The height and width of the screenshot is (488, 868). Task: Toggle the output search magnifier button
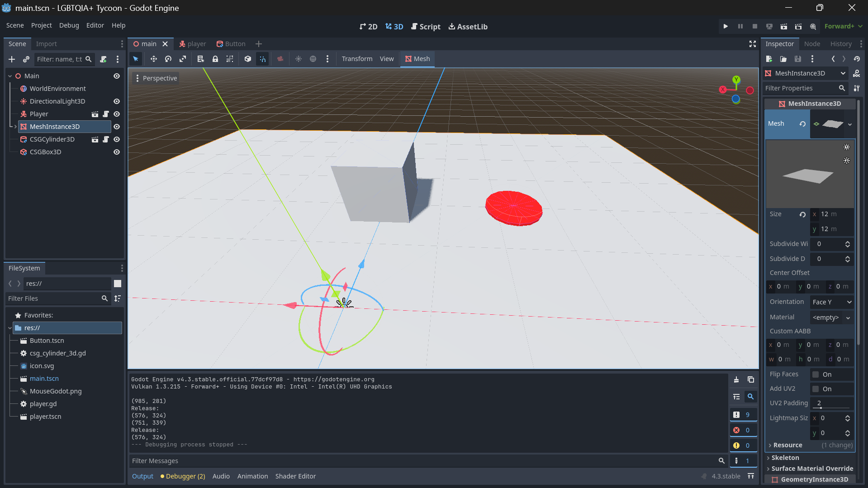click(751, 397)
